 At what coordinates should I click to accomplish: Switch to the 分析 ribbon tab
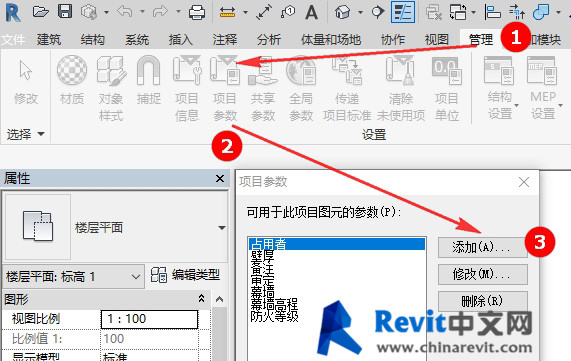coord(269,39)
